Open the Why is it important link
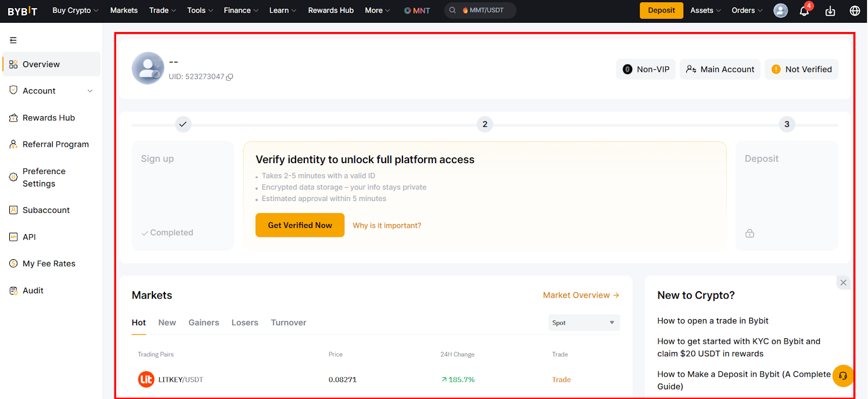 pos(387,226)
